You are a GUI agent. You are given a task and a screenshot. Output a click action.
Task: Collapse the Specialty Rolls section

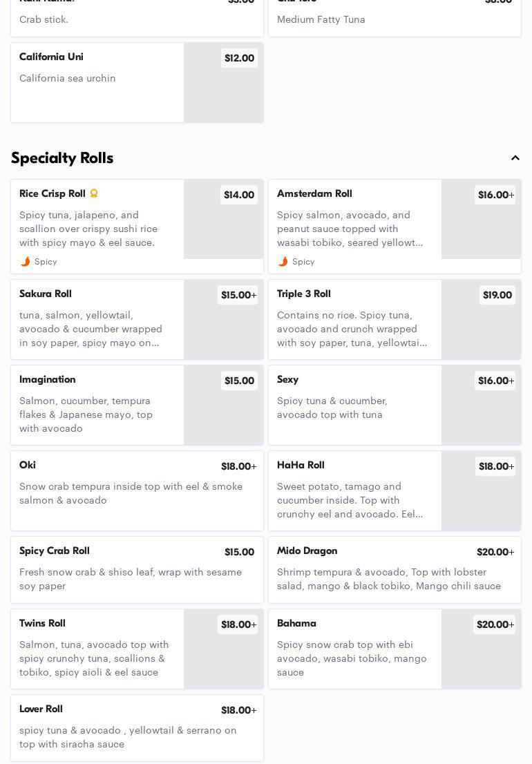click(515, 158)
